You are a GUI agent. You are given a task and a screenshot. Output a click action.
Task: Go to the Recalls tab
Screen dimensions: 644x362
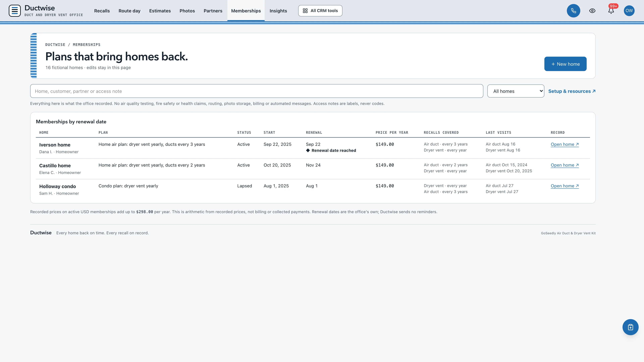point(102,11)
